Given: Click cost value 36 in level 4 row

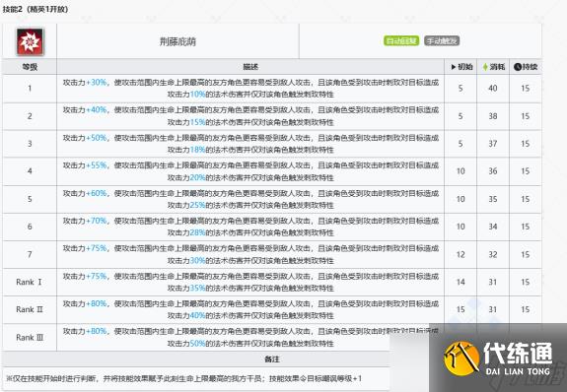Looking at the screenshot, I should tap(493, 171).
